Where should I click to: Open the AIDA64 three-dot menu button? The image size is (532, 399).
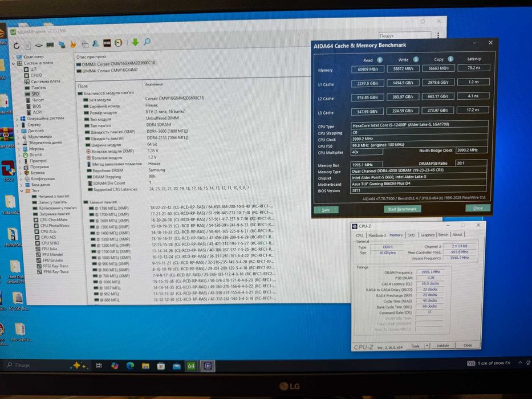pos(438,35)
